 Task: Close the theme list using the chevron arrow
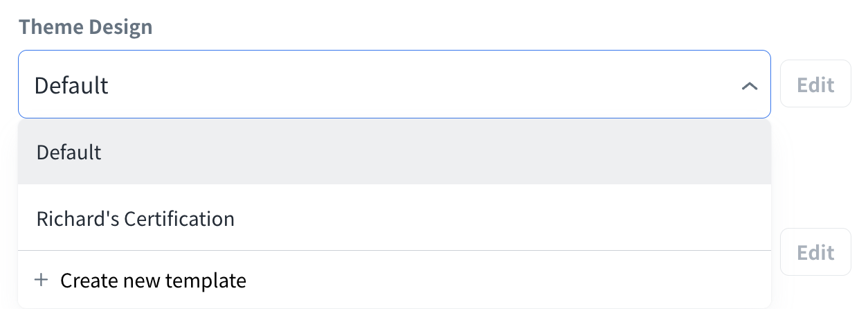(x=749, y=87)
